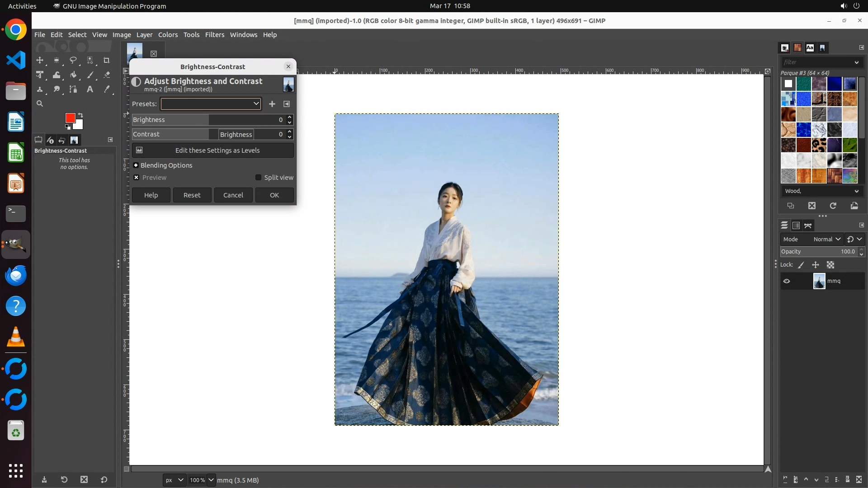
Task: Open the Presets dropdown
Action: [x=211, y=104]
